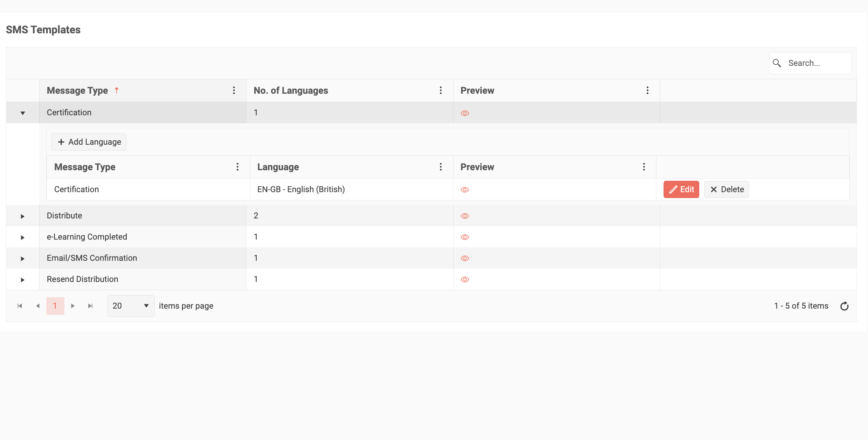Viewport: 868px width, 440px height.
Task: Select page 1 in pager
Action: (55, 306)
